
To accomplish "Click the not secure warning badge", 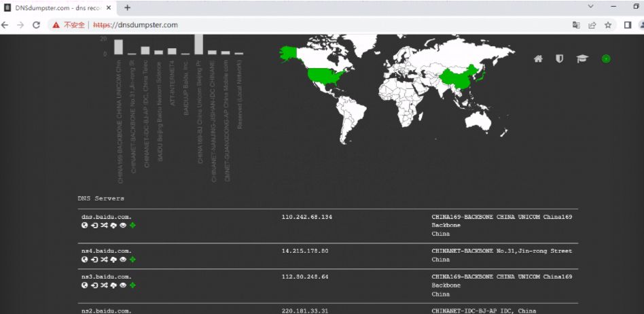I will coord(69,25).
